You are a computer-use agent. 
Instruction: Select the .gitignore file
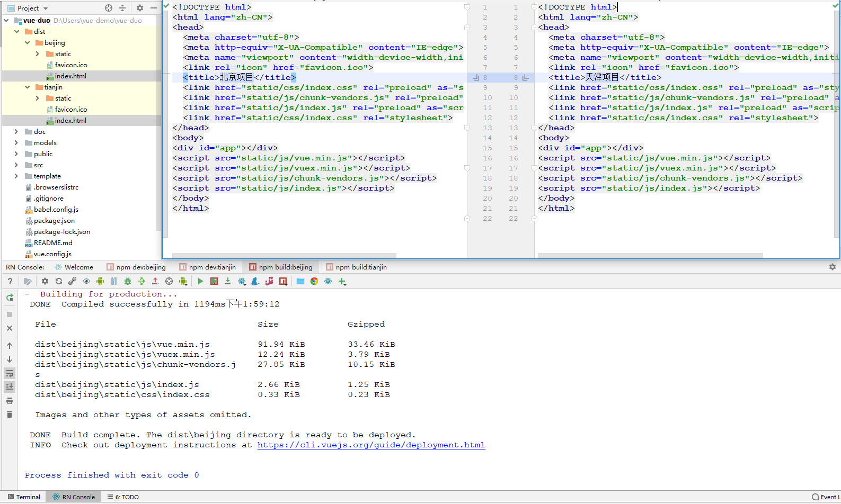point(49,199)
